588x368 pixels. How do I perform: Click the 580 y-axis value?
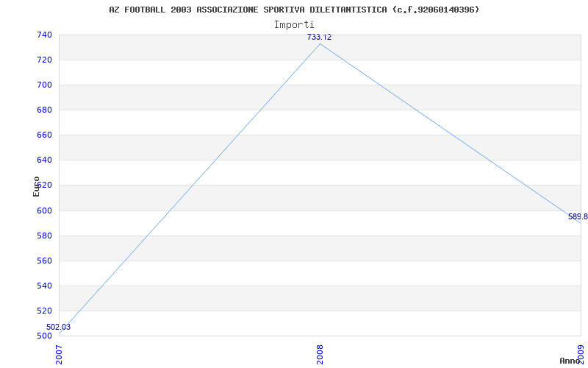click(x=44, y=236)
